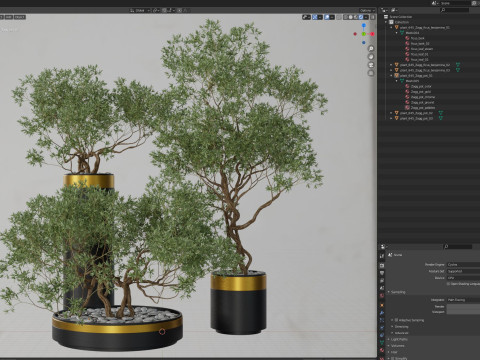Open the viewport Zoom navigation button
Image resolution: width=480 pixels, height=360 pixels.
(x=371, y=49)
